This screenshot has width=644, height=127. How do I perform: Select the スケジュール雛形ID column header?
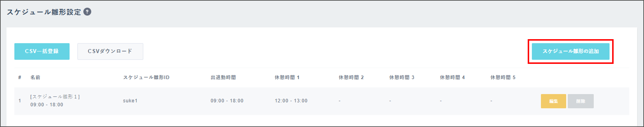click(x=146, y=77)
